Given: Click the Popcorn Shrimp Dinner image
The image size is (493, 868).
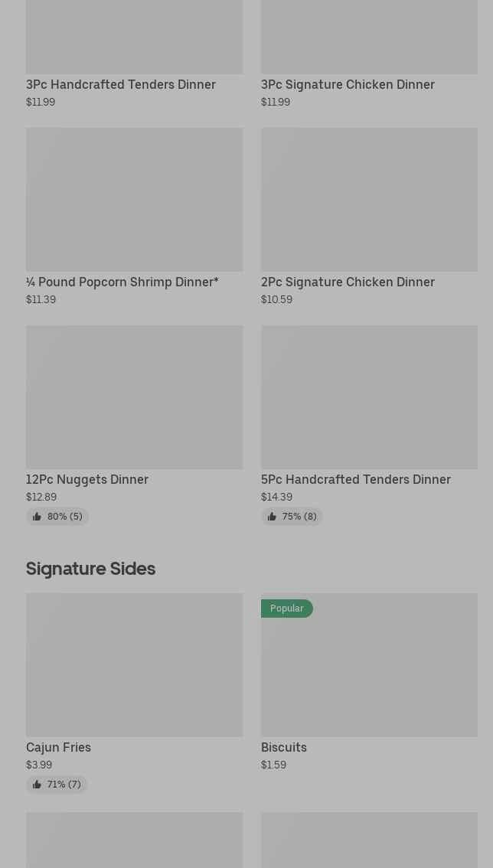Looking at the screenshot, I should [x=134, y=199].
